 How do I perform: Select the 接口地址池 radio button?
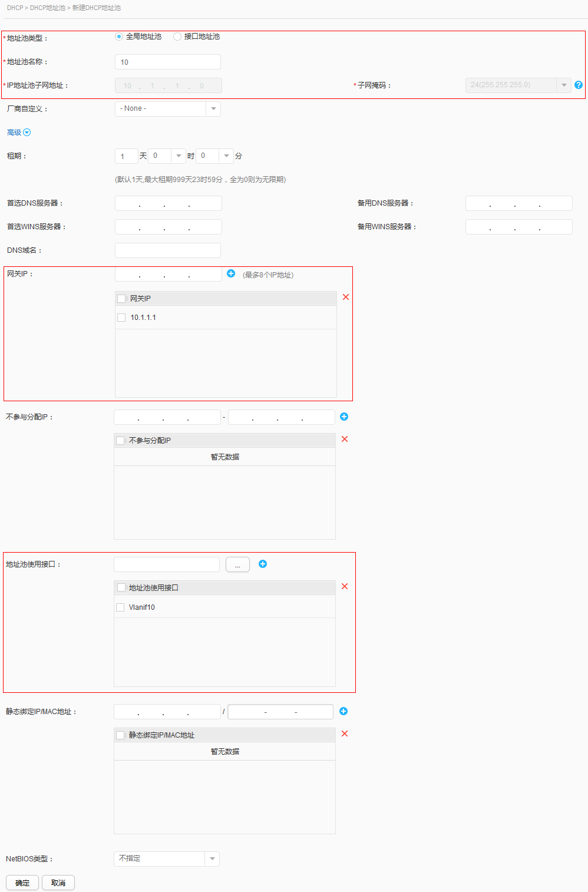click(177, 36)
